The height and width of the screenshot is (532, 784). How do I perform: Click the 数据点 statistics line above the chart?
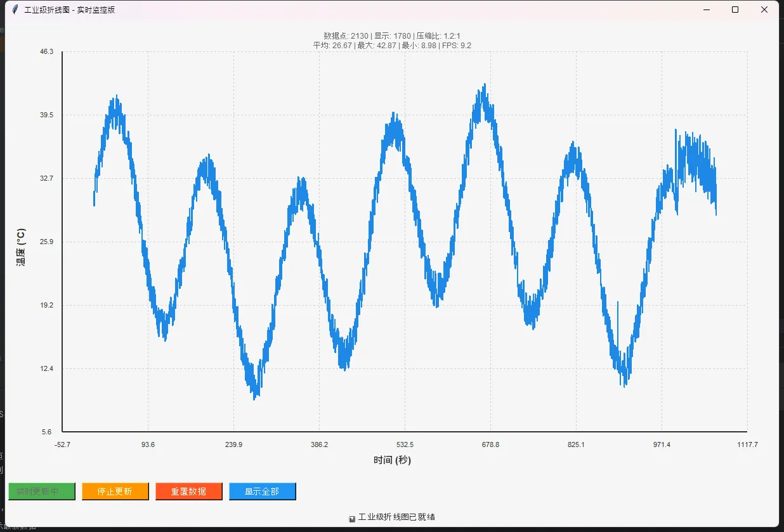391,36
